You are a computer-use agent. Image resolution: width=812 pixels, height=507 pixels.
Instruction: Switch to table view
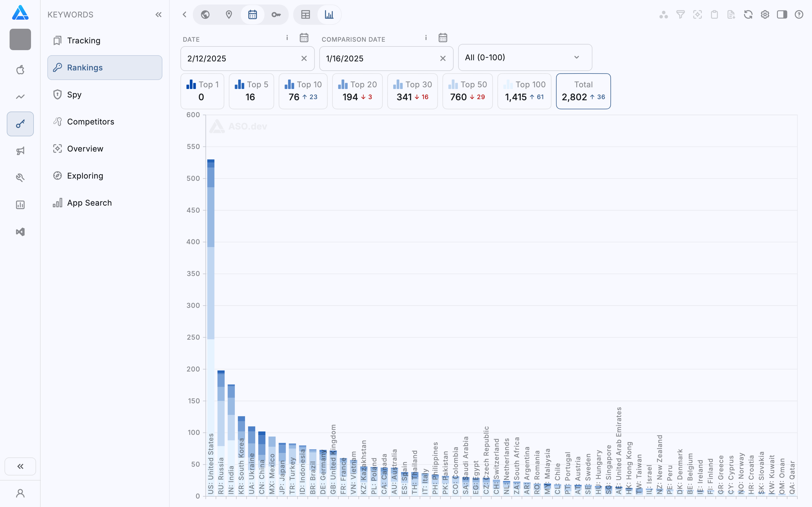305,14
